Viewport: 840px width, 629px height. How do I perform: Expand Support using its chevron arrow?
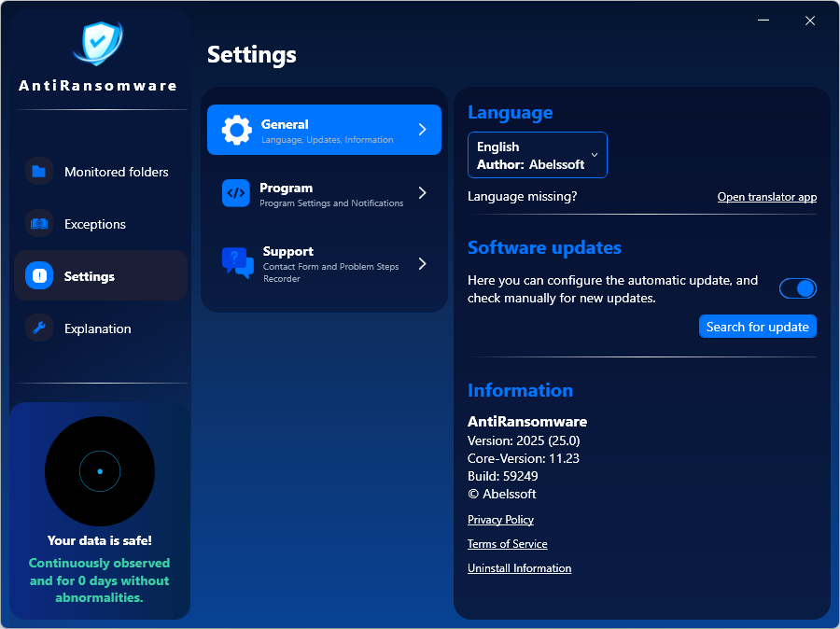coord(422,263)
